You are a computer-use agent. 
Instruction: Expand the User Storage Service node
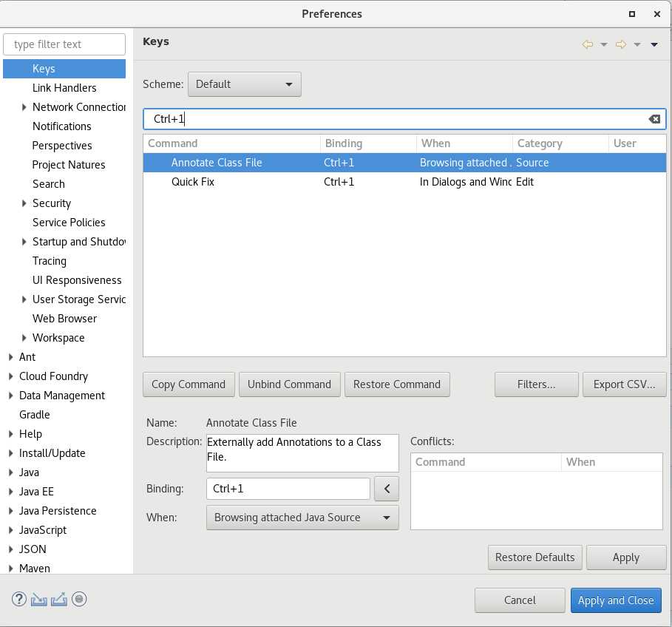click(x=24, y=299)
